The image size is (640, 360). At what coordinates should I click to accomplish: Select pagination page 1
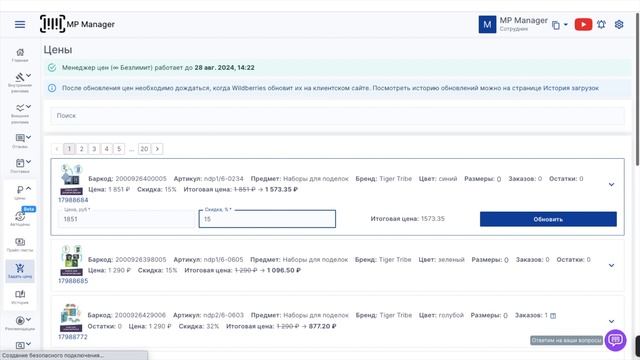(69, 149)
